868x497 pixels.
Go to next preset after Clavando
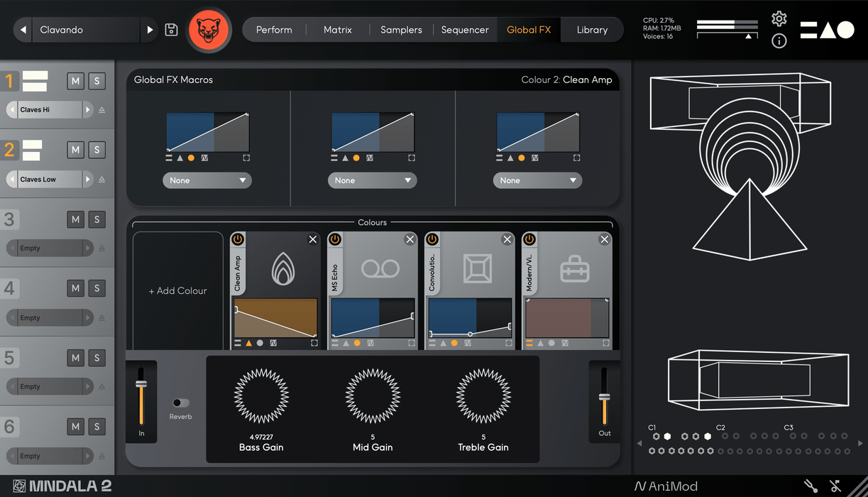(150, 30)
